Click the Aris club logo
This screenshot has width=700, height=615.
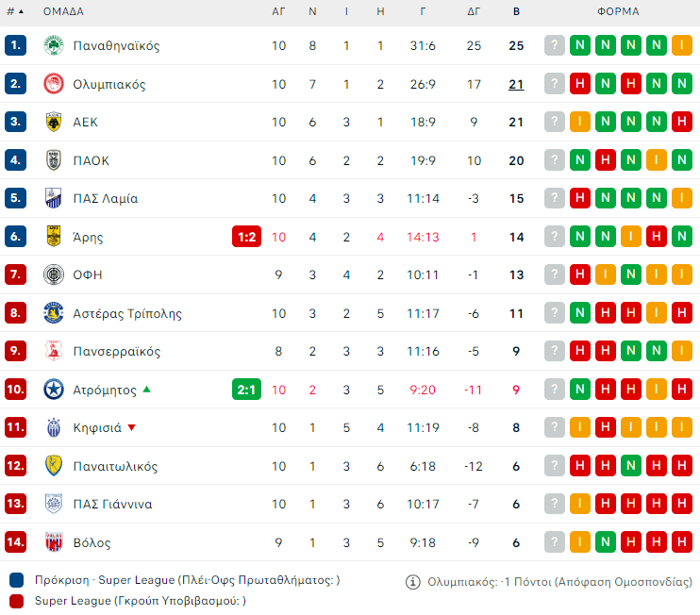coord(54,237)
